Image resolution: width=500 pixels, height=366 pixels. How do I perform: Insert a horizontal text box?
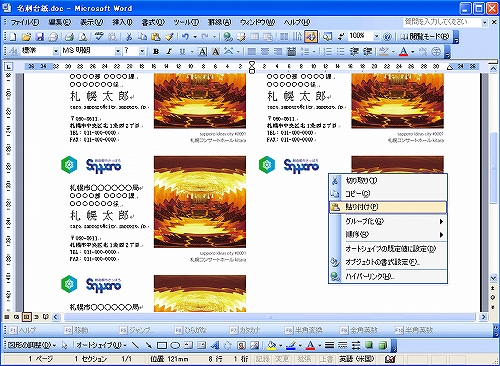pos(188,345)
